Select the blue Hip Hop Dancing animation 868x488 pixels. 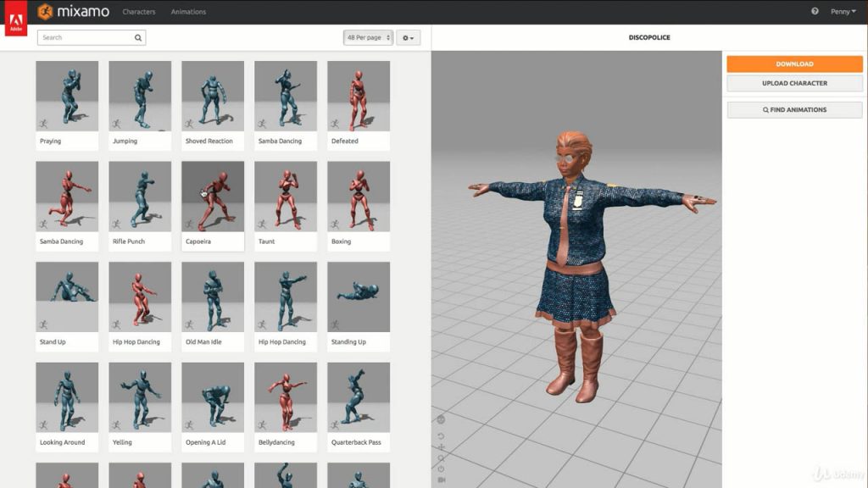tap(286, 307)
